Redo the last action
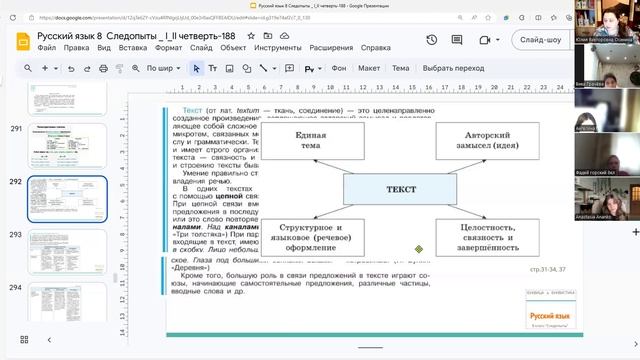 (x=87, y=69)
